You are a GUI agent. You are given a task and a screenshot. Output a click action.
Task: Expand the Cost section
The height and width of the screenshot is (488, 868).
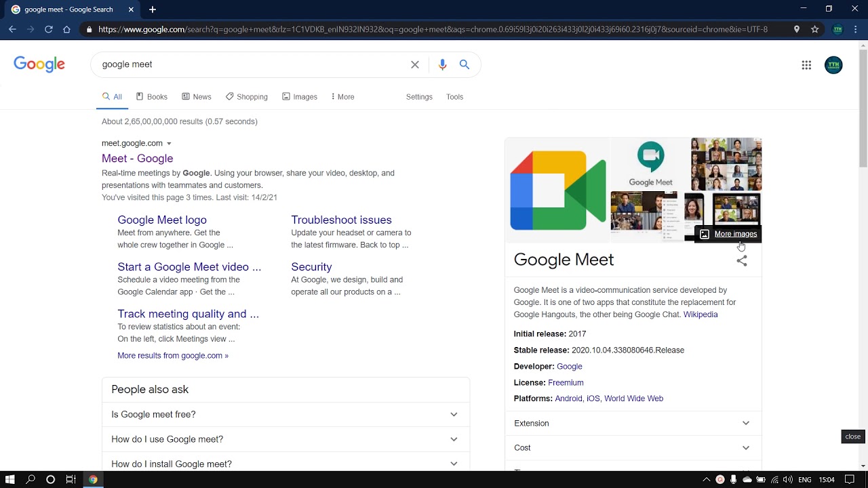point(633,447)
